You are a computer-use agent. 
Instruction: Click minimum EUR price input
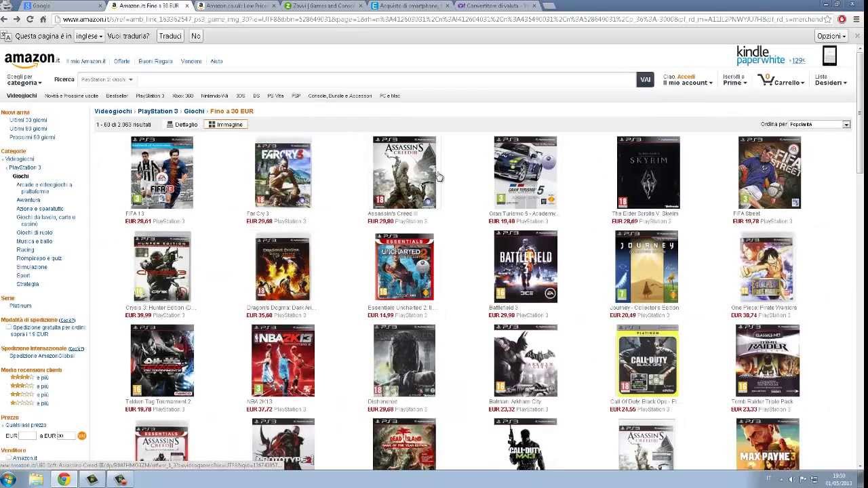[27, 436]
